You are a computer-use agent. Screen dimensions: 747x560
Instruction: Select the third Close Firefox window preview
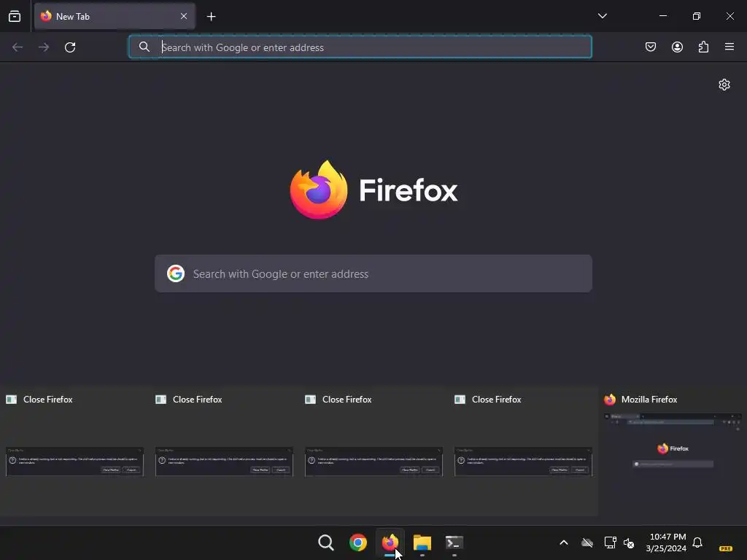(374, 450)
